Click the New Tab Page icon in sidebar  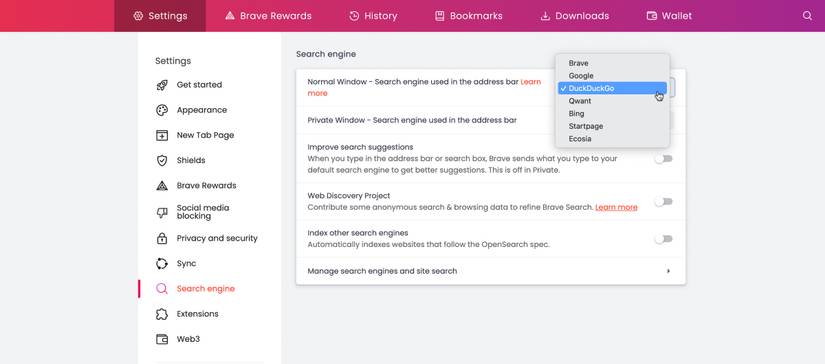(x=162, y=135)
